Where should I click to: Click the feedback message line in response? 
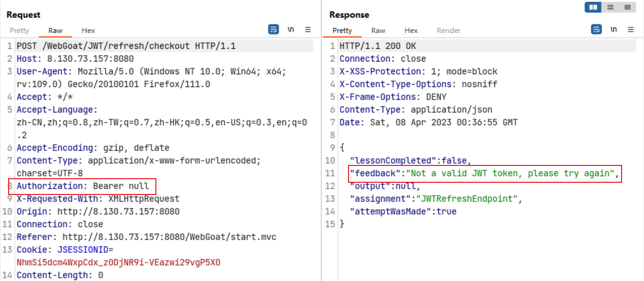click(483, 174)
